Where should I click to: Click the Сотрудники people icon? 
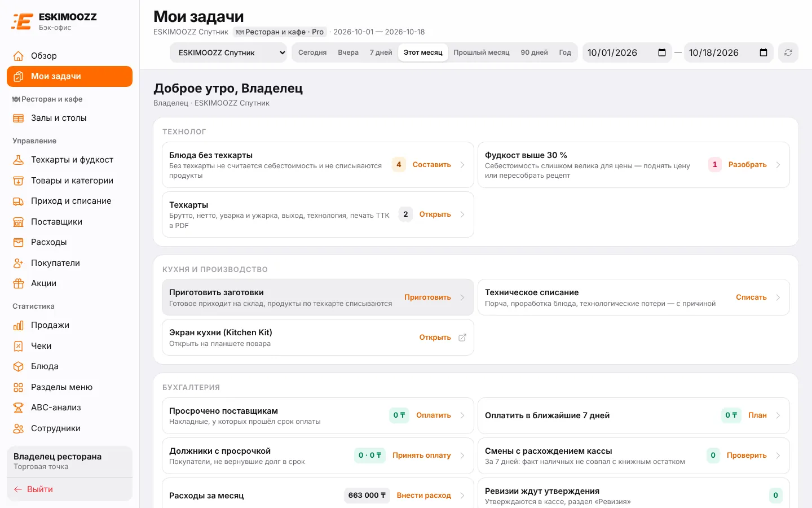pos(19,428)
